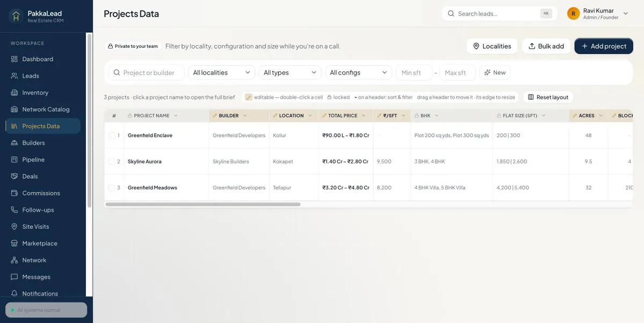
Task: Click the Search leads field
Action: pos(499,13)
